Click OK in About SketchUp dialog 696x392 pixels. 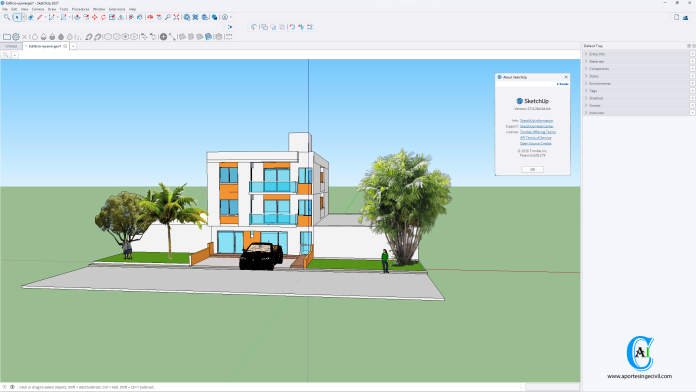(x=532, y=169)
